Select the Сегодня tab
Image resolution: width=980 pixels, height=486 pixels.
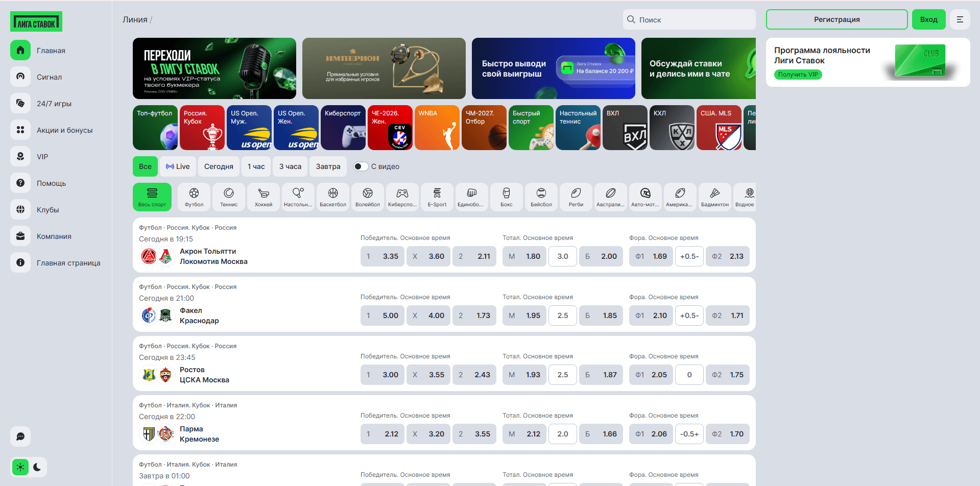point(219,166)
